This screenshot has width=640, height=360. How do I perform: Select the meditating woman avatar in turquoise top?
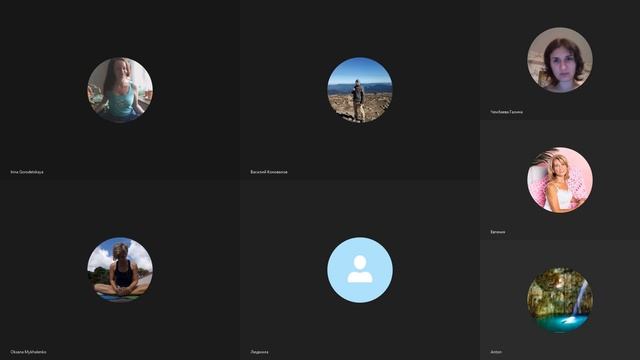(120, 90)
